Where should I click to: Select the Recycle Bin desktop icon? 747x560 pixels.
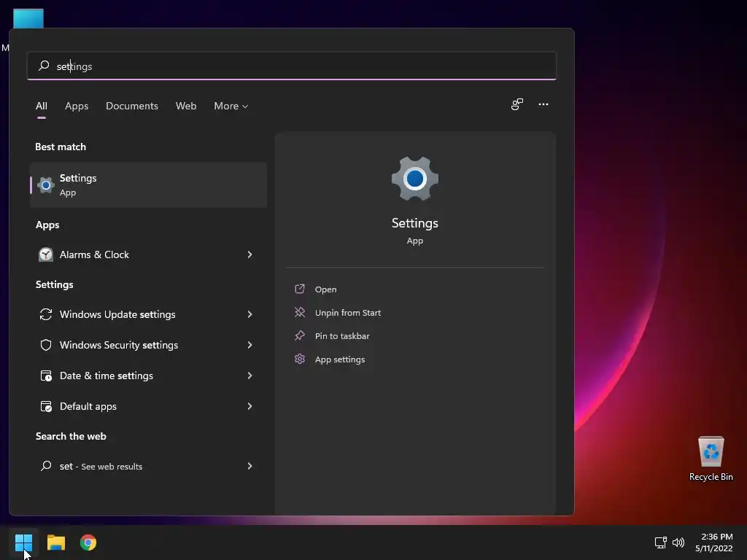click(x=711, y=459)
